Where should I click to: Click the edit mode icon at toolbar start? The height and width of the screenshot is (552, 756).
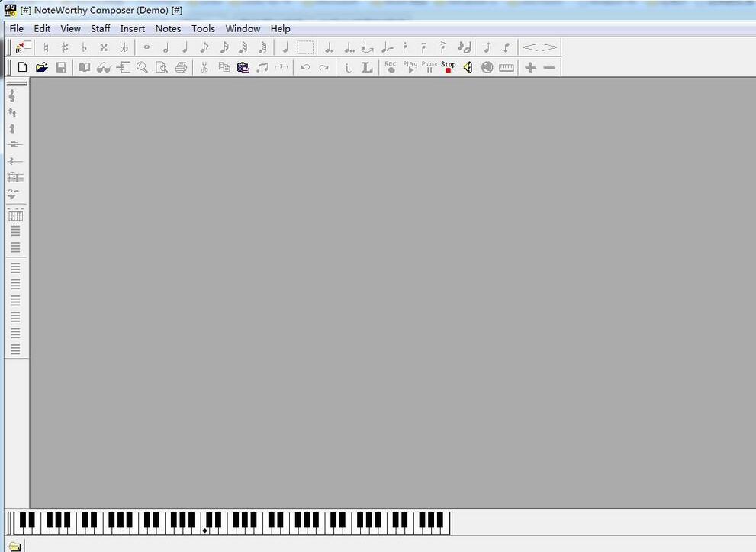pos(22,47)
